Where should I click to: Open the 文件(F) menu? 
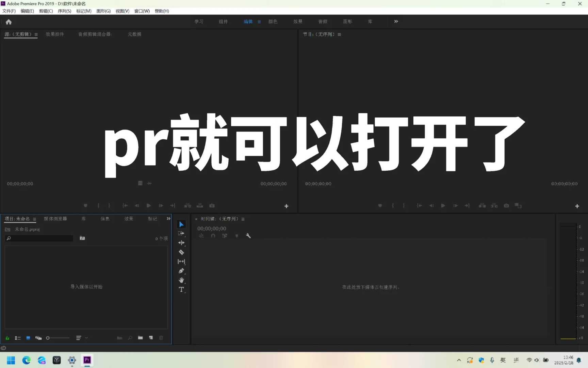coord(9,11)
